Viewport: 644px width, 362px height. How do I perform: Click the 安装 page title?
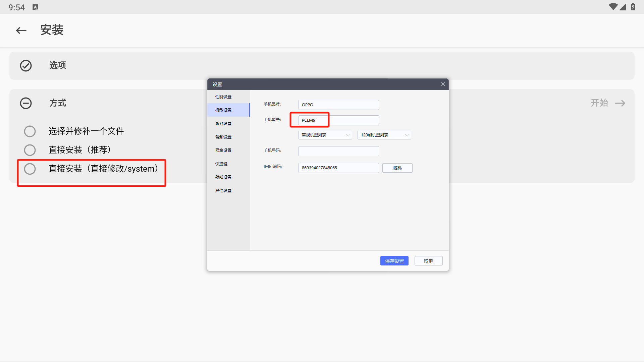coord(52,30)
